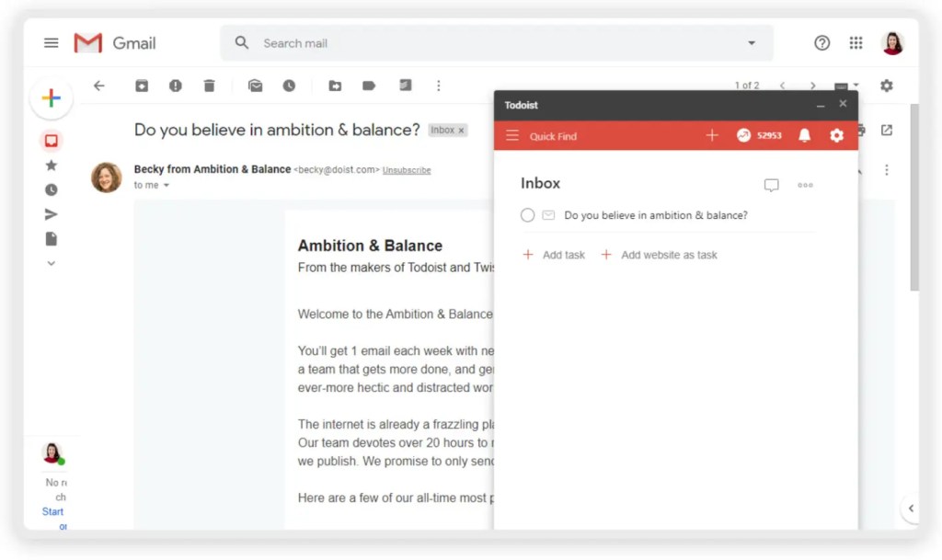Expand More labels chevron in sidebar
Screen dimensions: 942x560
click(52, 263)
